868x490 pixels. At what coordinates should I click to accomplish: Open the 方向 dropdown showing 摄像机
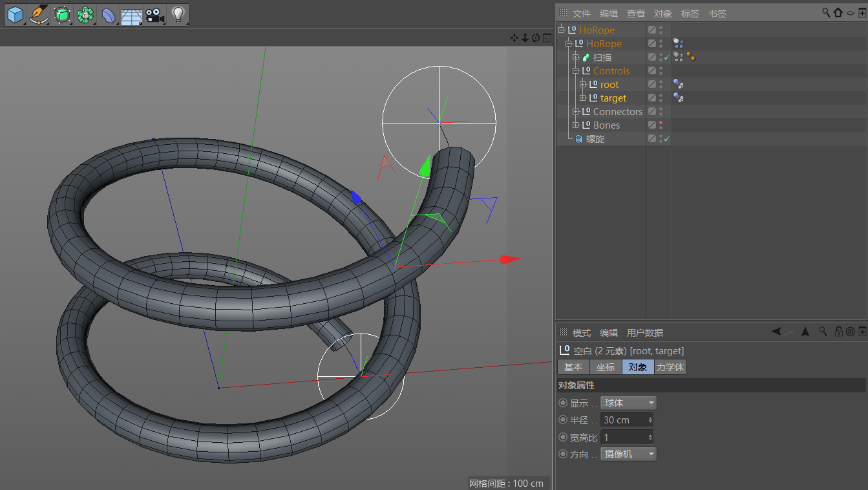pyautogui.click(x=628, y=454)
